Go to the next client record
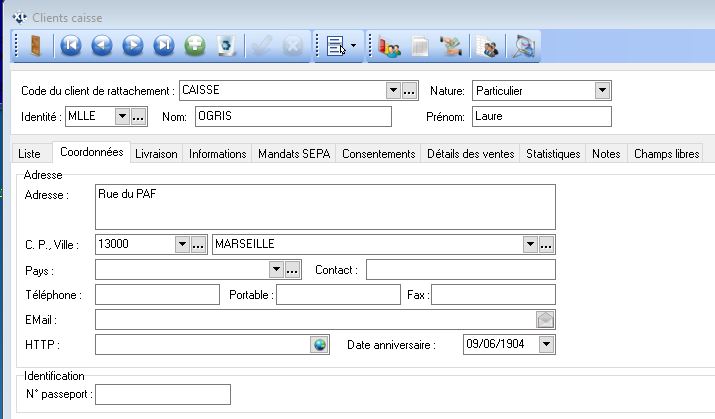The width and height of the screenshot is (715, 419). click(x=133, y=46)
